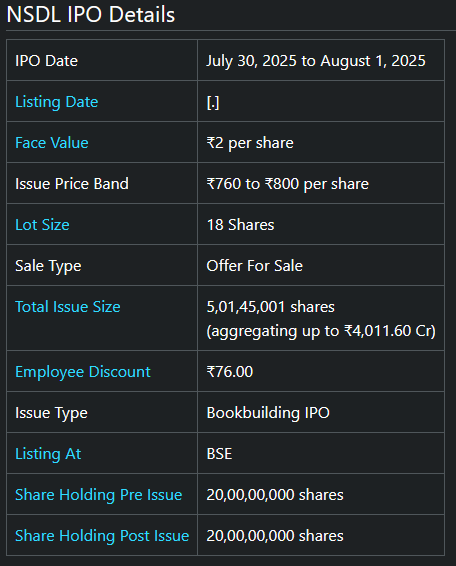
Task: Open the Employee Discount link
Action: tap(83, 372)
